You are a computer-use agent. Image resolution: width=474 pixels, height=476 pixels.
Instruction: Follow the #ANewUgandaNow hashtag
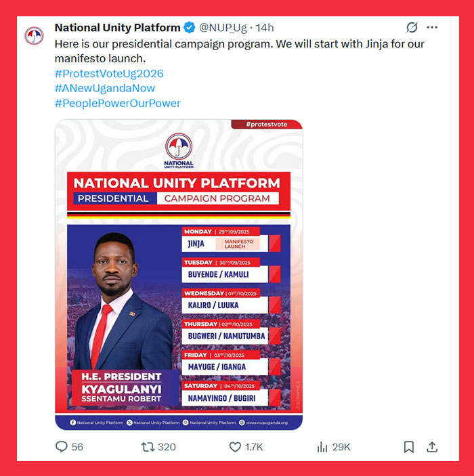(105, 88)
